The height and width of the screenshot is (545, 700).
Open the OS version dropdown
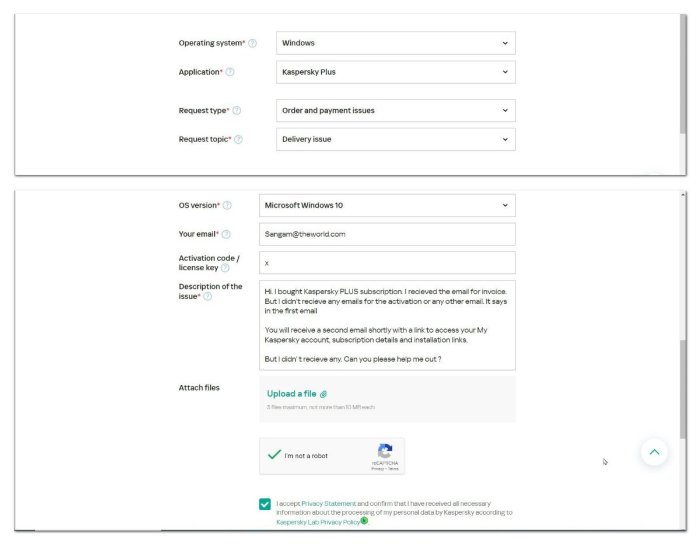coord(387,205)
